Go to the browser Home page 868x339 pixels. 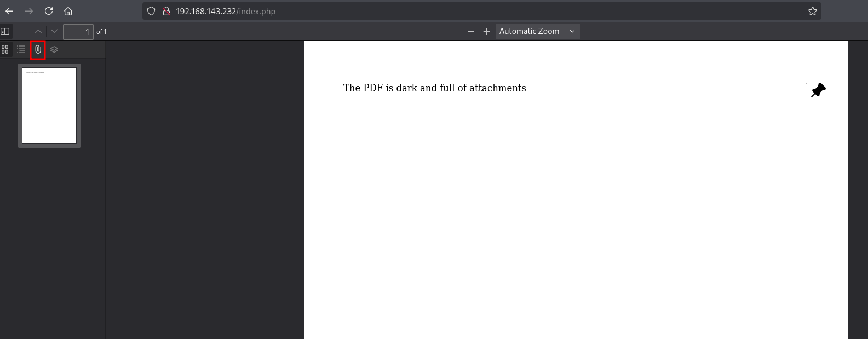tap(68, 11)
